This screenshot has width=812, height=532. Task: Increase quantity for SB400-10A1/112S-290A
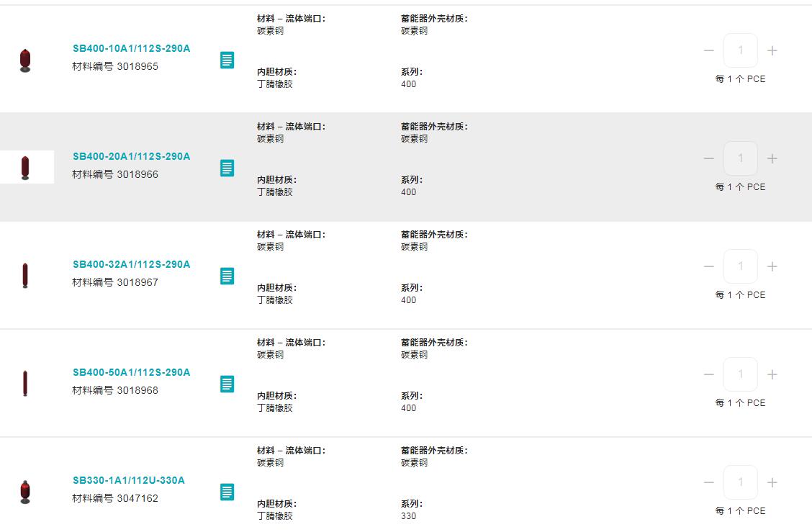(772, 50)
